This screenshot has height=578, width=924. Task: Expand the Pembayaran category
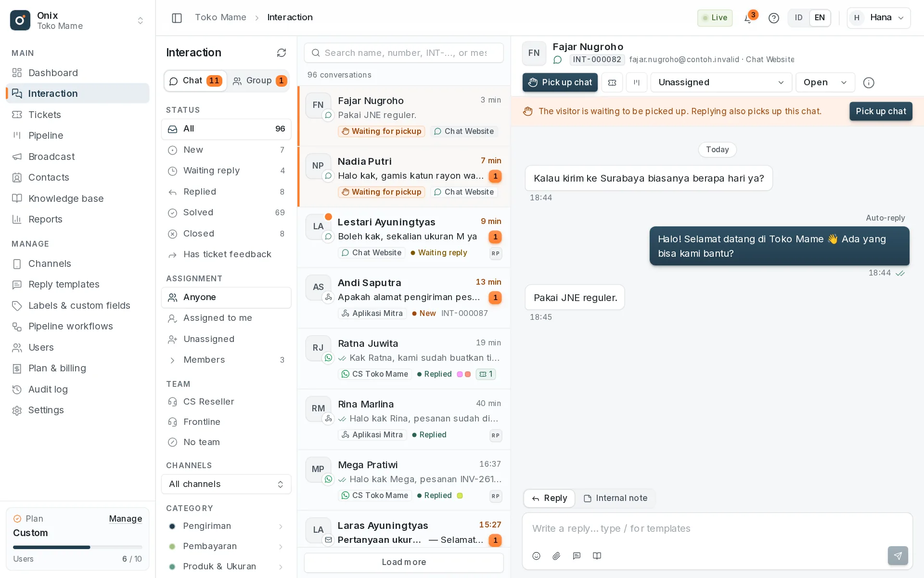click(x=281, y=547)
